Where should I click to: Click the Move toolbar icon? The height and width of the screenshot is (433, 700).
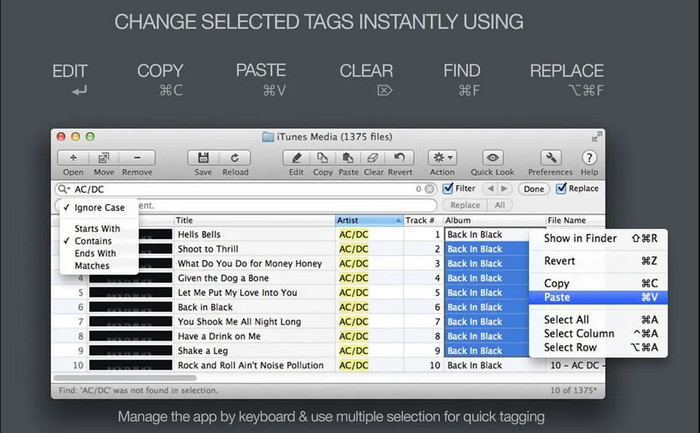tap(104, 158)
